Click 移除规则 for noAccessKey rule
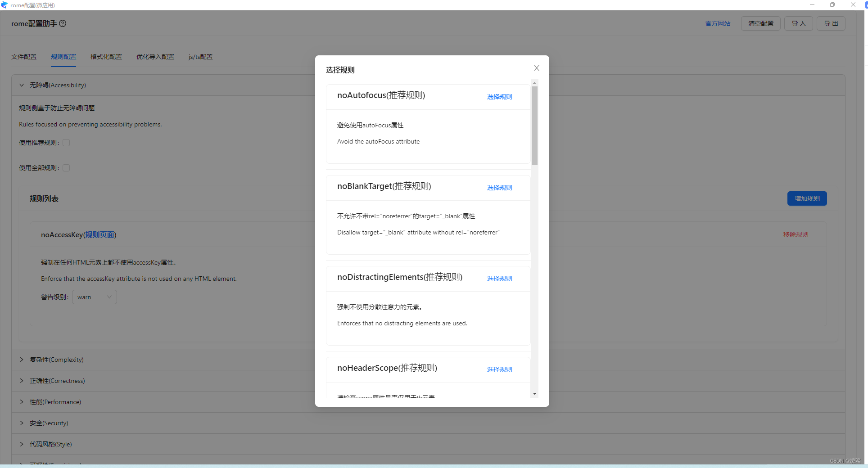The height and width of the screenshot is (468, 868). point(795,234)
